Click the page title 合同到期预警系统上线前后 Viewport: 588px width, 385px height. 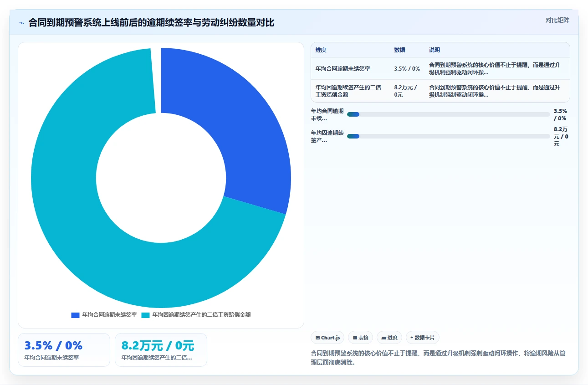pos(152,23)
